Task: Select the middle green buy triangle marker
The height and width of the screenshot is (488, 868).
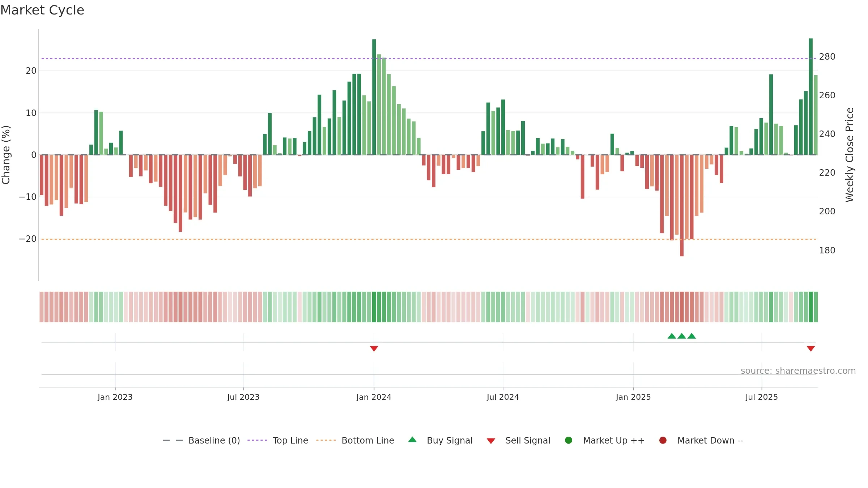Action: point(682,336)
